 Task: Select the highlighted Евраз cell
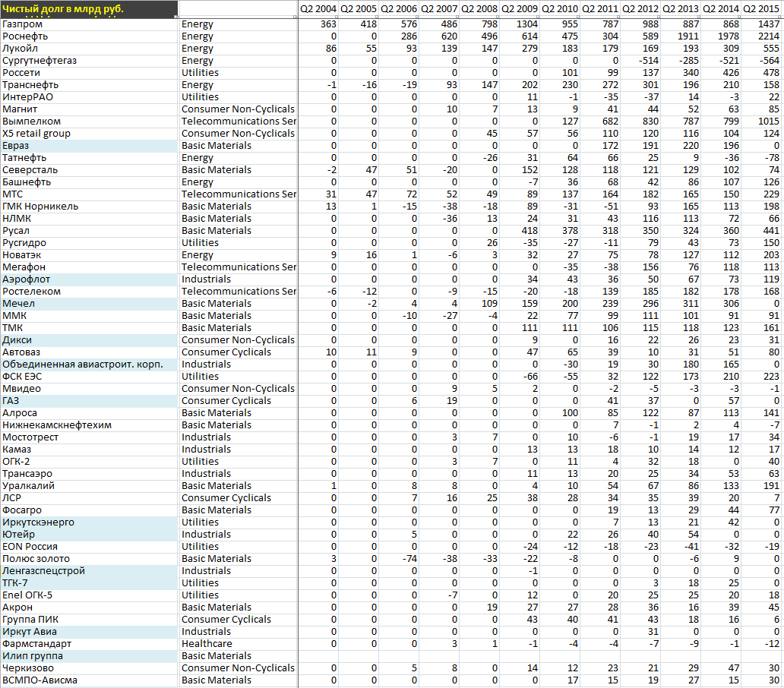click(89, 146)
